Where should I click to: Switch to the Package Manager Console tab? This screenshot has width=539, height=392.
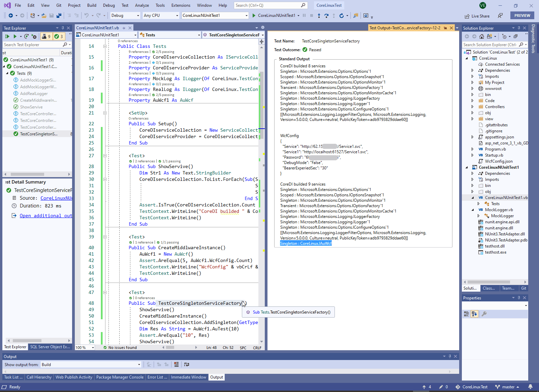tap(120, 377)
